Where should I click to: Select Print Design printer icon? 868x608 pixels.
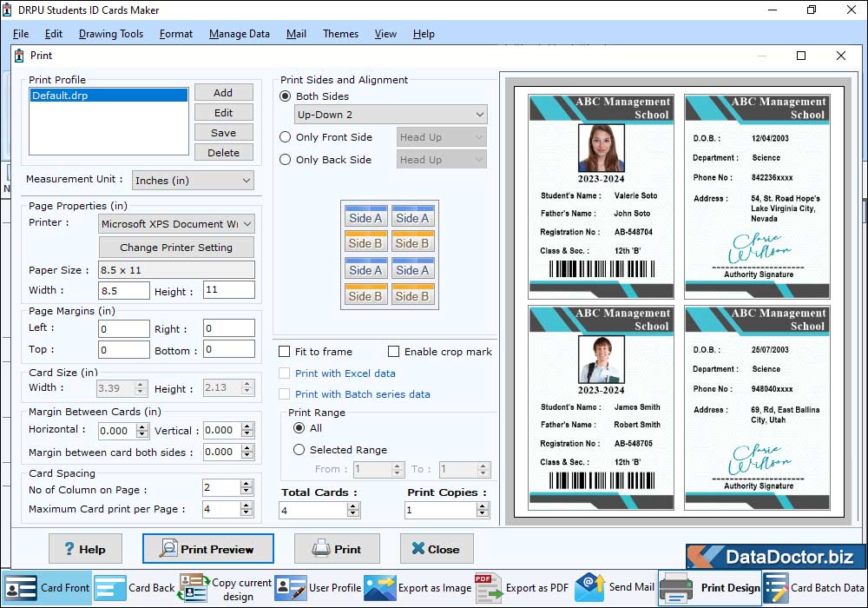coord(676,588)
